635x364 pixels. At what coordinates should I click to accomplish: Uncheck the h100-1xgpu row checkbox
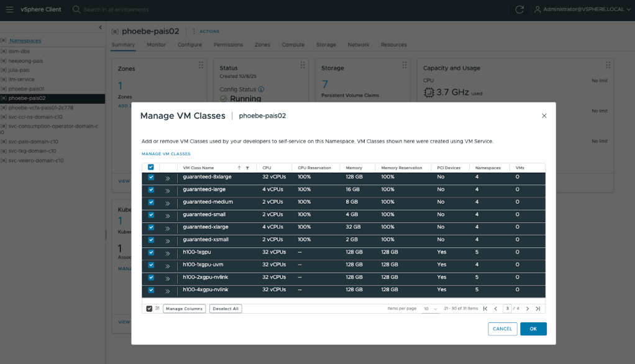151,253
